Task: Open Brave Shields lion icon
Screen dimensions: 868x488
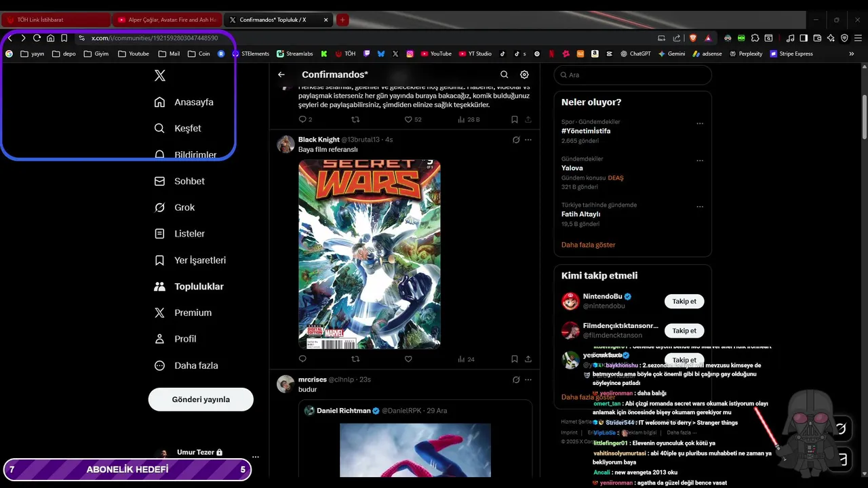Action: coord(692,38)
